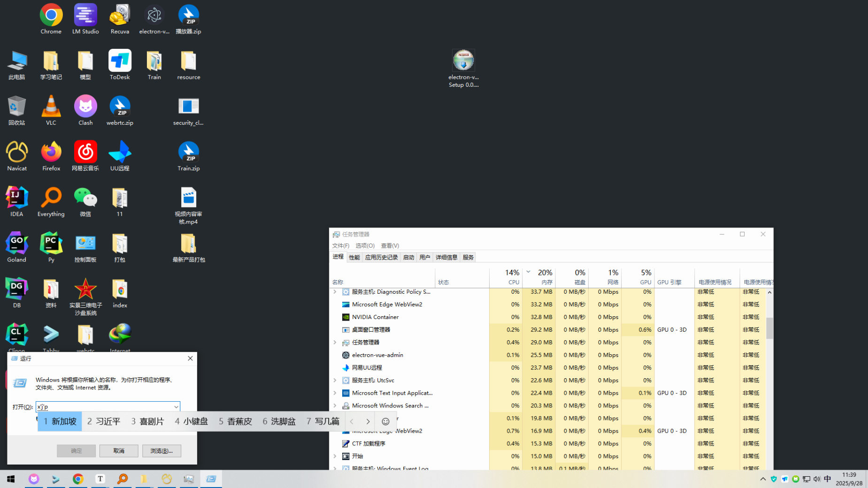
Task: Click the 浏览(B)... button
Action: [x=161, y=451]
